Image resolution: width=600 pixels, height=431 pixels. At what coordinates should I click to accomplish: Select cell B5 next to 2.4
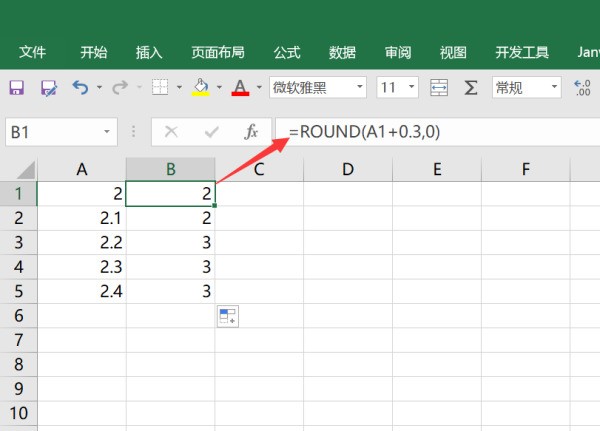pyautogui.click(x=171, y=291)
